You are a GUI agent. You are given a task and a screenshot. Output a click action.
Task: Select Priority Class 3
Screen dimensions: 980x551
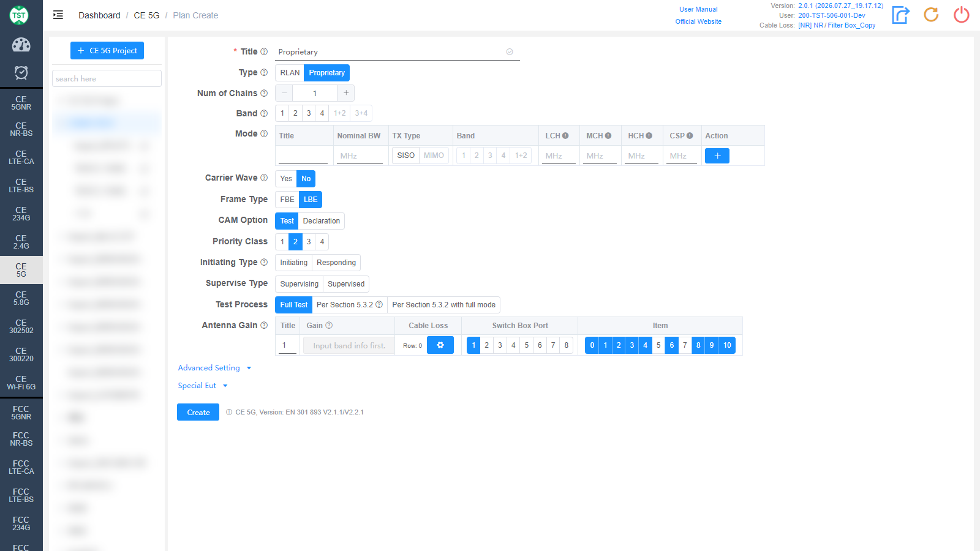coord(309,242)
